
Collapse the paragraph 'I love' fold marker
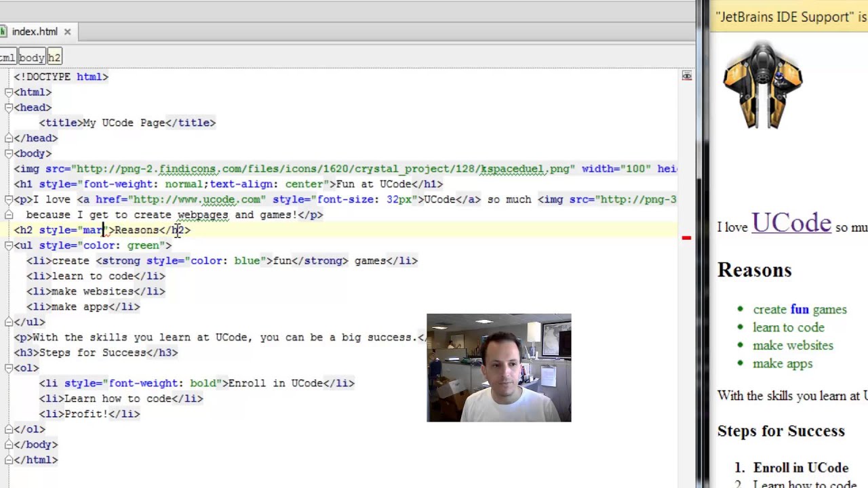click(x=8, y=199)
